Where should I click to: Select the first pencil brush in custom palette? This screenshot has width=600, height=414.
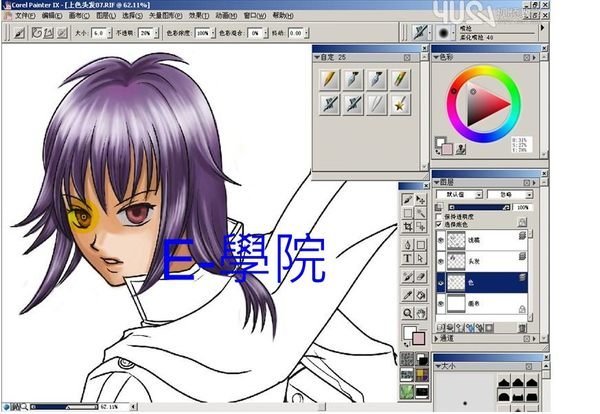click(329, 78)
